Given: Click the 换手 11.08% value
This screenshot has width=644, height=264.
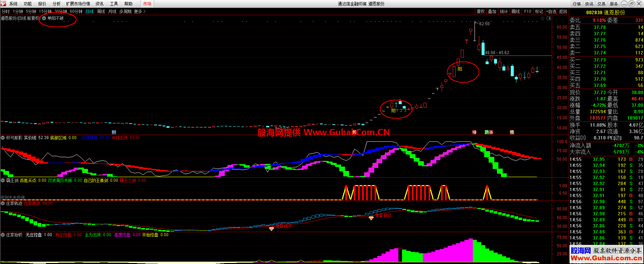Looking at the screenshot, I should (x=598, y=125).
